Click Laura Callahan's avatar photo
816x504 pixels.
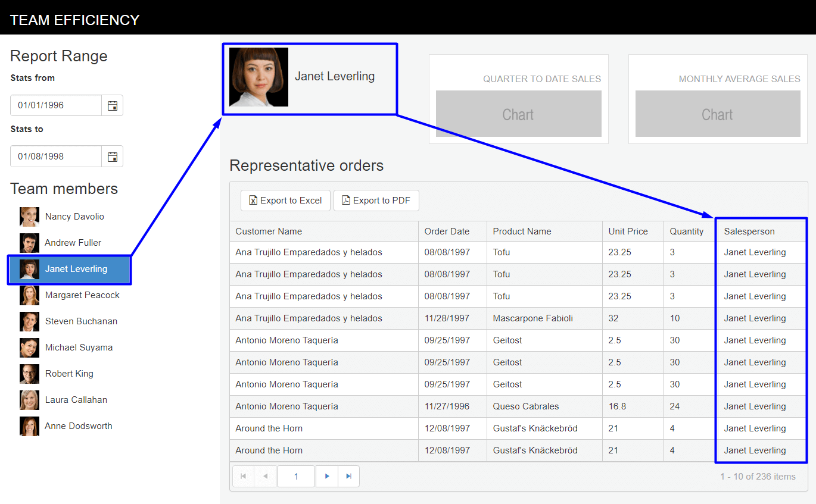coord(29,400)
